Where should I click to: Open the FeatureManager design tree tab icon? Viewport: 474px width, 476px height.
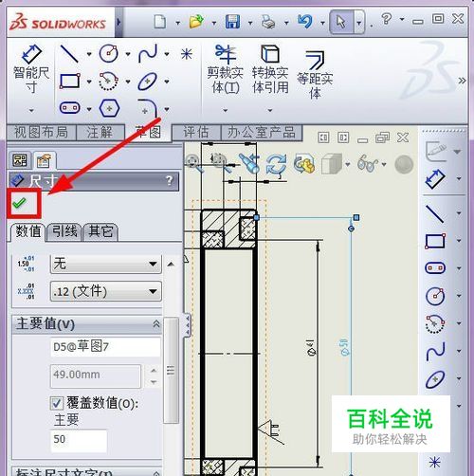20,160
